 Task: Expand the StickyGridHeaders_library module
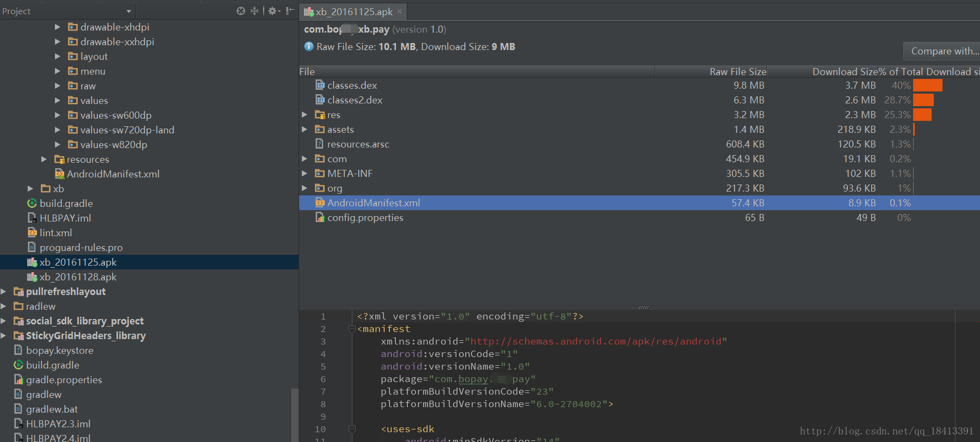[3, 335]
